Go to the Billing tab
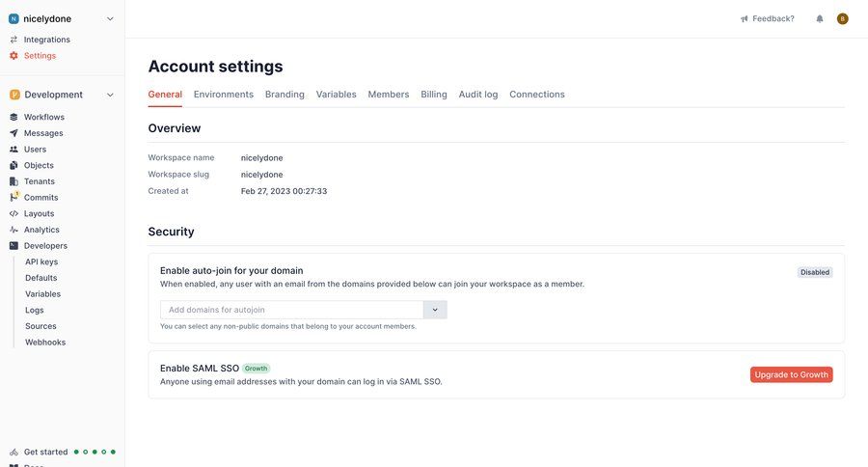Screen dimensions: 868x467 click(x=434, y=95)
